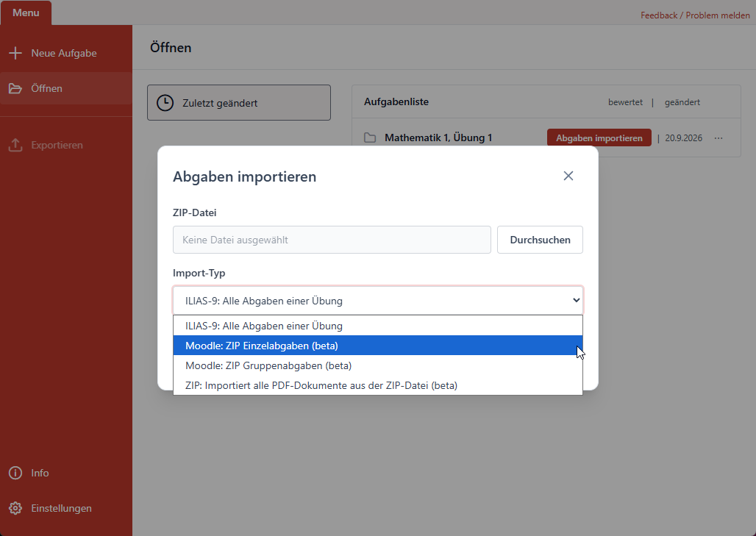This screenshot has width=756, height=536.
Task: Choose Moodle: ZIP Einzelabgaben (beta)
Action: tap(378, 346)
